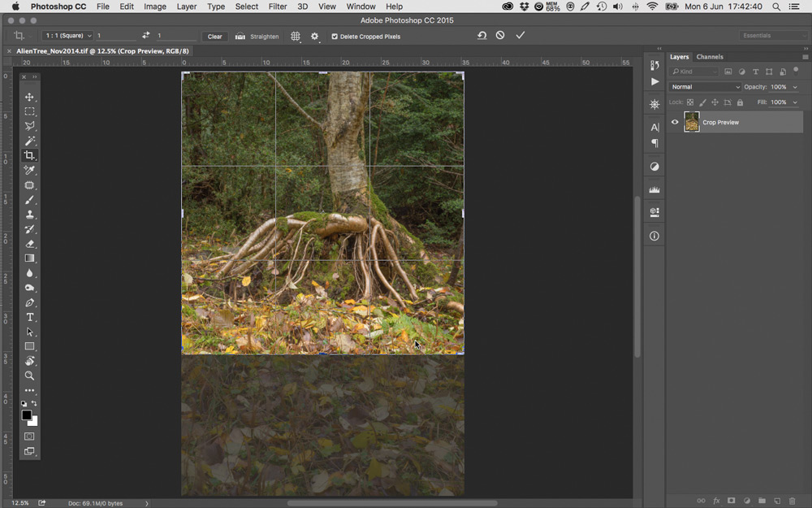Expand the Essentials workspace dropdown

tap(773, 36)
